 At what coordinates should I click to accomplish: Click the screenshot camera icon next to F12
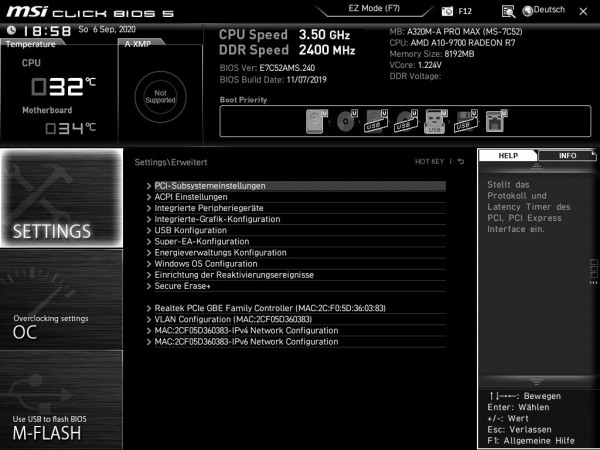point(447,11)
